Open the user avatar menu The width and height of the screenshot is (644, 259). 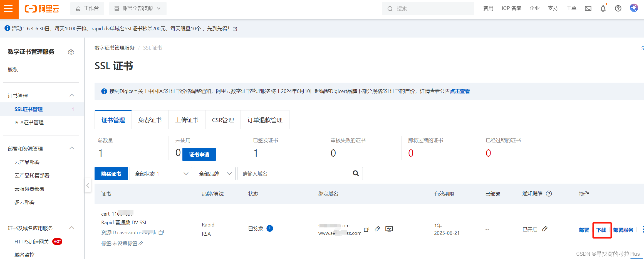[634, 8]
